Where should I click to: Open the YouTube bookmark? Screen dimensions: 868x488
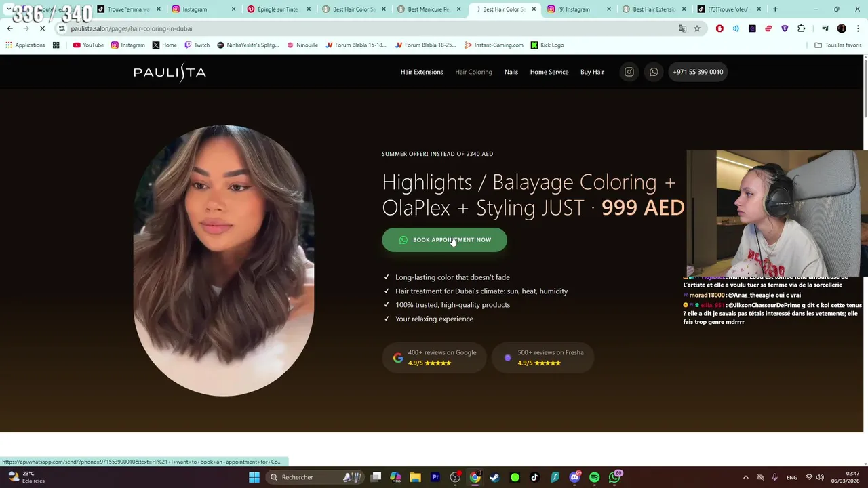click(x=88, y=45)
